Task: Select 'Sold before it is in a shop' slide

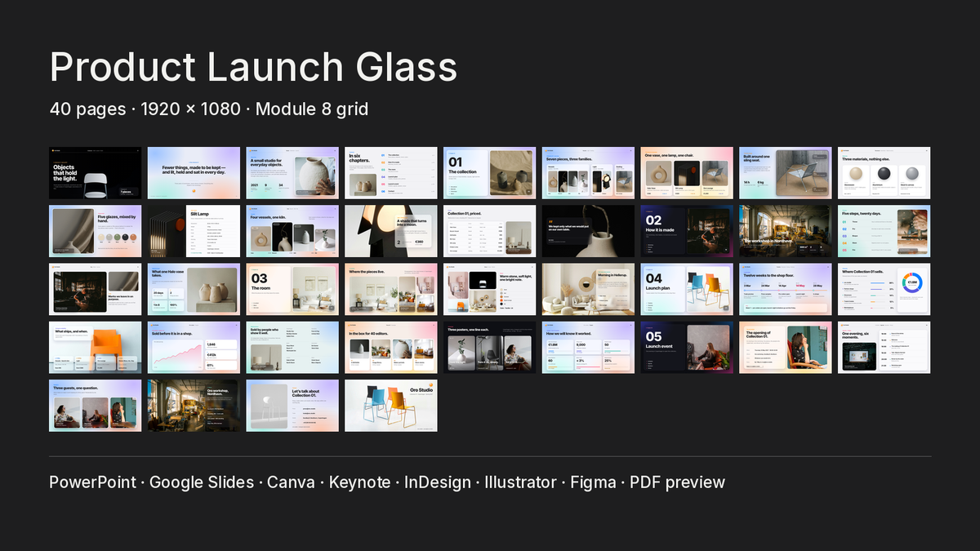Action: (x=194, y=347)
